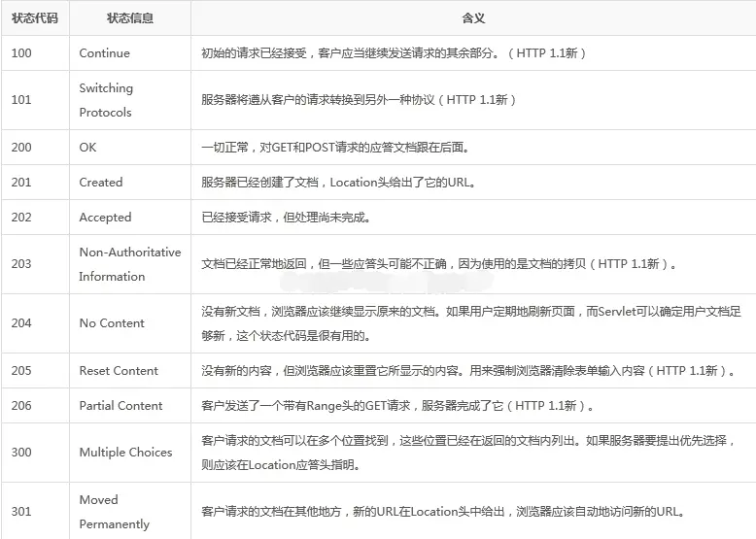The height and width of the screenshot is (539, 756).
Task: Click the No Content status text
Action: 112,323
